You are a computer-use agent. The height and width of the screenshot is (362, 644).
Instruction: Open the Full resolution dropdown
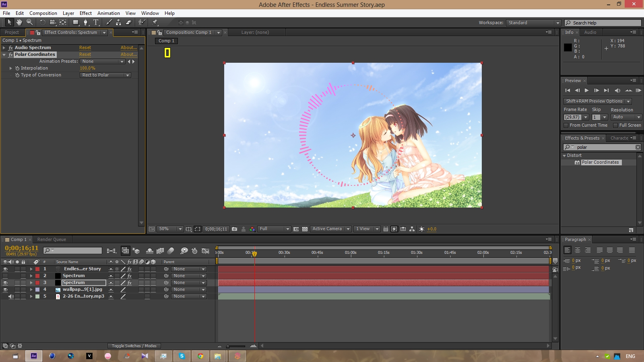click(x=274, y=229)
